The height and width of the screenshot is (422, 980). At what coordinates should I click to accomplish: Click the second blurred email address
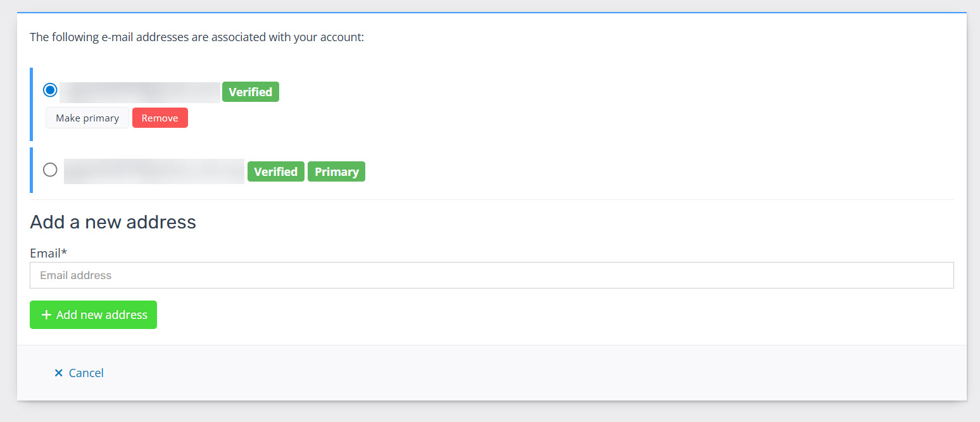pos(154,171)
